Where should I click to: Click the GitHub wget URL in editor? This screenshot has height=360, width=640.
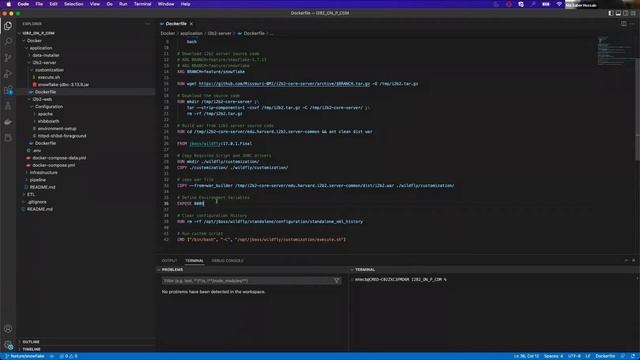tap(284, 84)
